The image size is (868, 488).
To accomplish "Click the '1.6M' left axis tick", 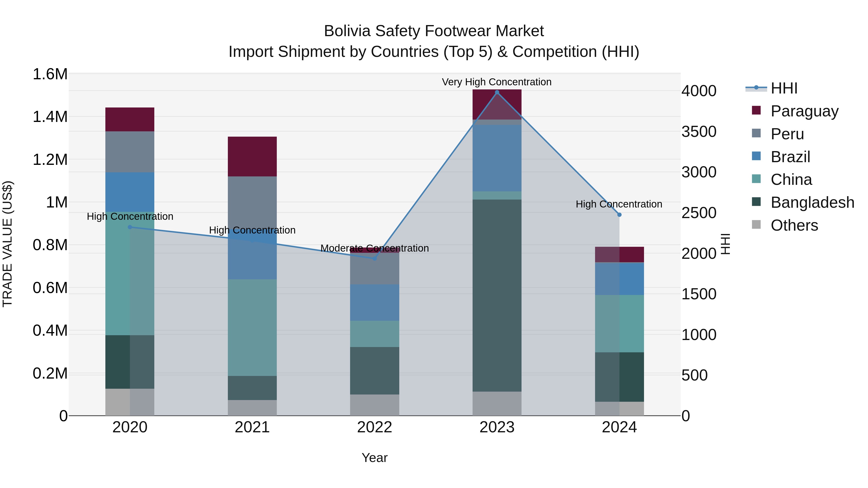I will click(x=50, y=74).
